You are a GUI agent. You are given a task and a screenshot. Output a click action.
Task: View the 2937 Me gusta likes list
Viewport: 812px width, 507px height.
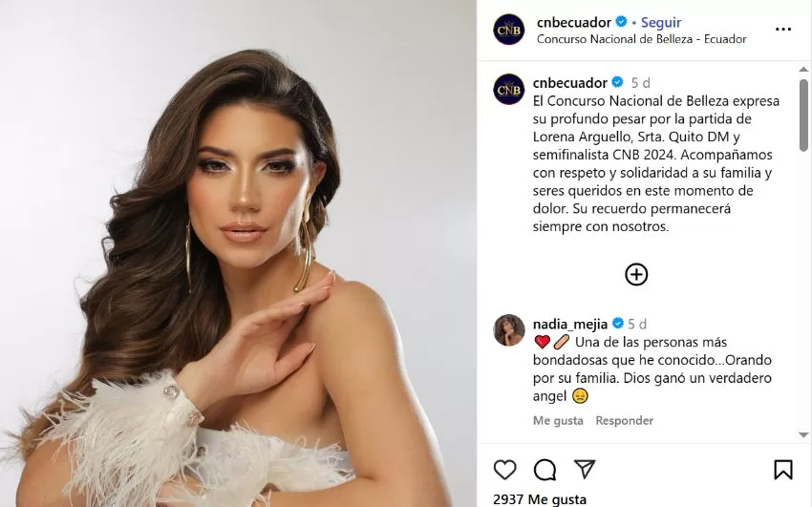tap(540, 499)
